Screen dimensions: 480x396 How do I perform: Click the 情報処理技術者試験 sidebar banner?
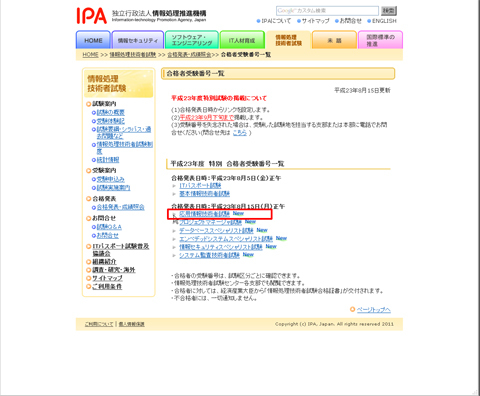click(x=118, y=84)
